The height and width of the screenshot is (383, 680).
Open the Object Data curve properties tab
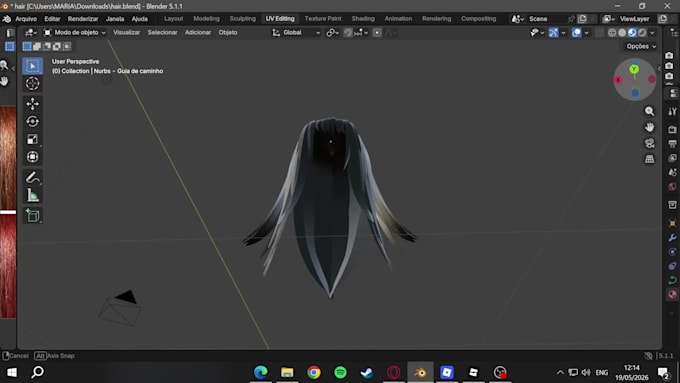pos(672,280)
